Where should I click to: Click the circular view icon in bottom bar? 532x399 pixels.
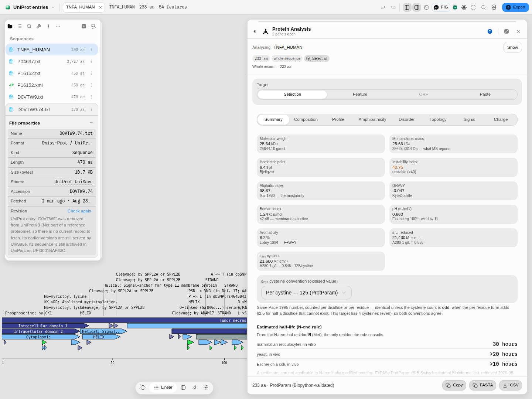[143, 388]
